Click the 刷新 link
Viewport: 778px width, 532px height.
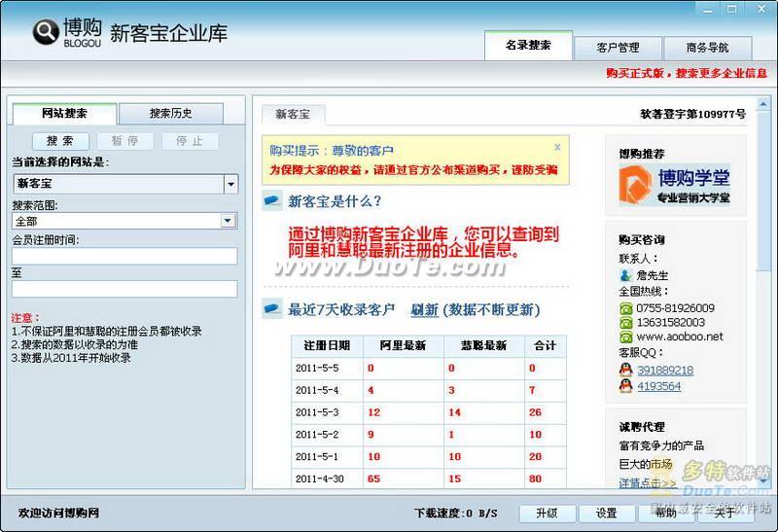pyautogui.click(x=425, y=310)
